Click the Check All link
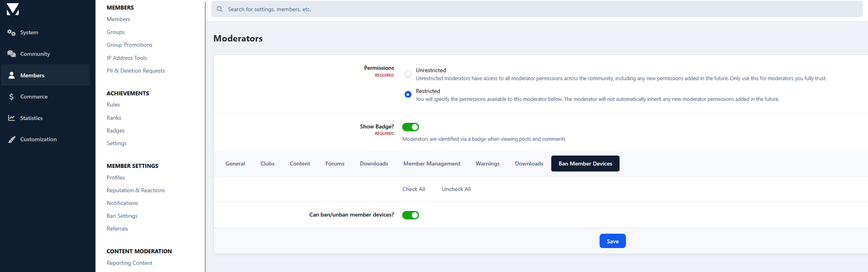Image resolution: width=868 pixels, height=272 pixels. pyautogui.click(x=413, y=189)
